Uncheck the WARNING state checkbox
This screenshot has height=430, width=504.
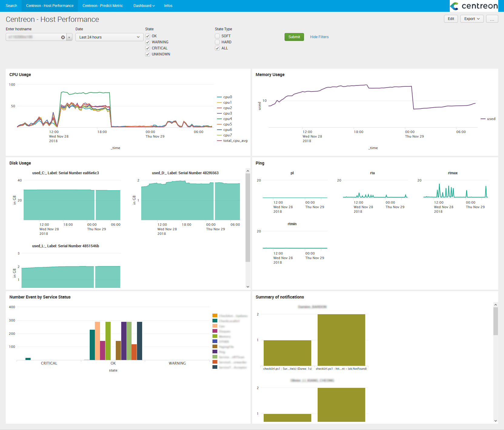pos(148,42)
